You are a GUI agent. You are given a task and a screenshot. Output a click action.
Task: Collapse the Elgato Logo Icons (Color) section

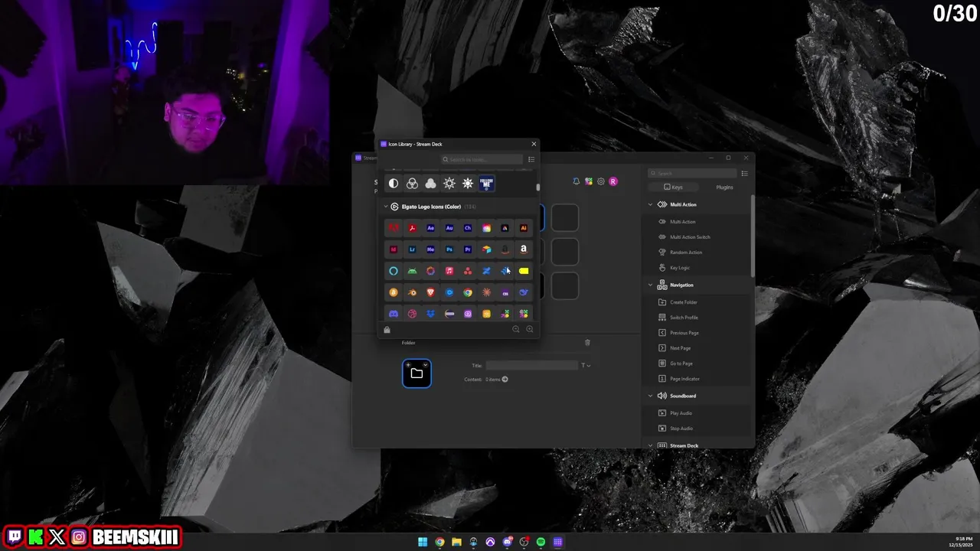tap(386, 207)
